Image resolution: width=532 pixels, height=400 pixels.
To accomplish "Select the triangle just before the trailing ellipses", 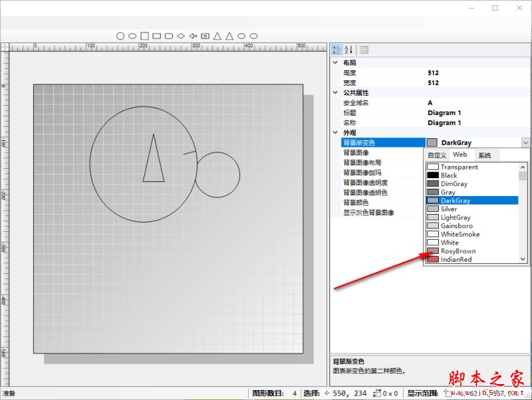I will [229, 36].
